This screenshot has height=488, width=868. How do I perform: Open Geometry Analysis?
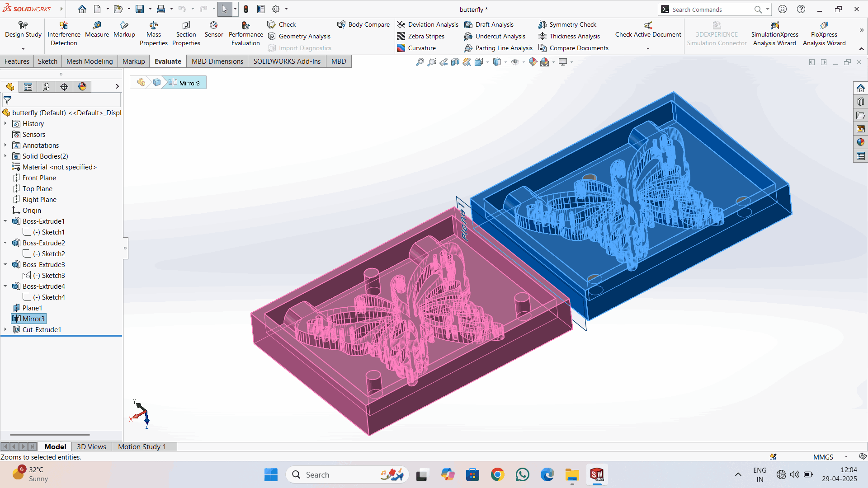click(299, 36)
